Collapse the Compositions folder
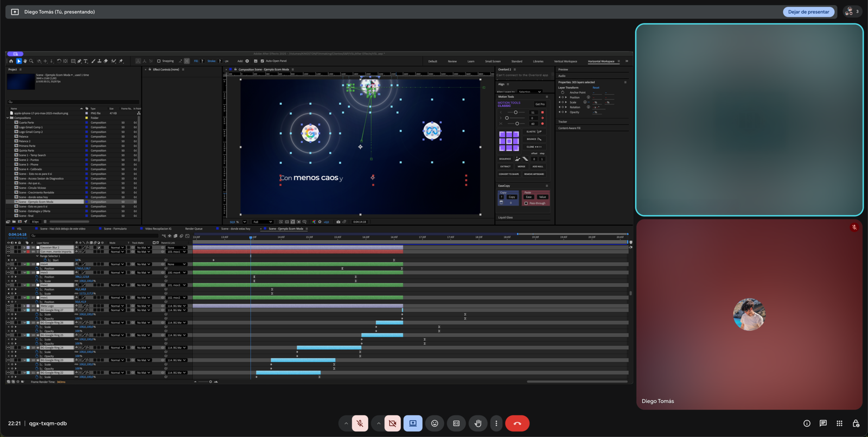868x437 pixels. 8,118
